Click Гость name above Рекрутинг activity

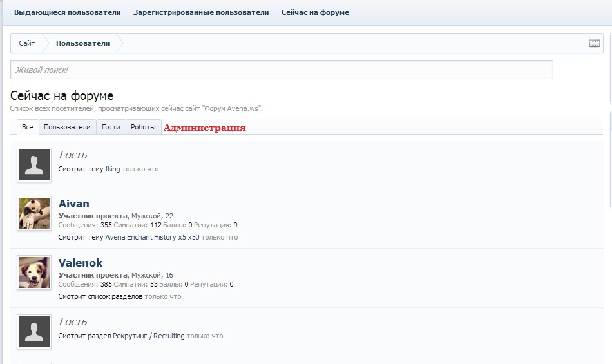[73, 321]
